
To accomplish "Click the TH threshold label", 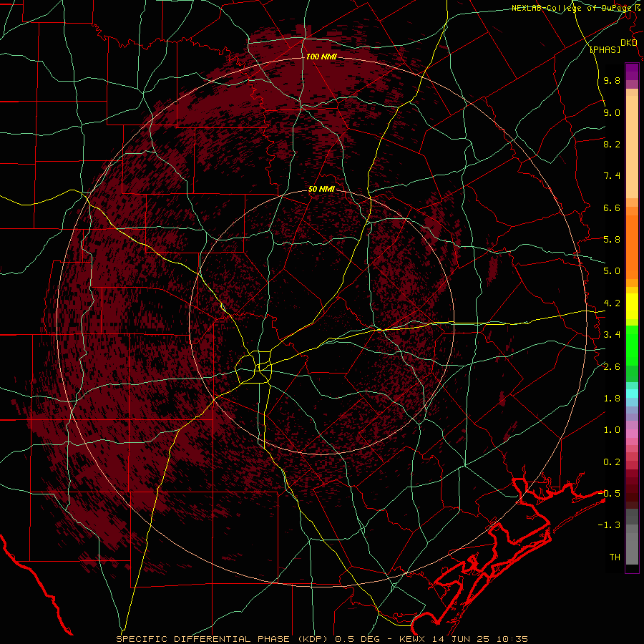I will [x=615, y=557].
